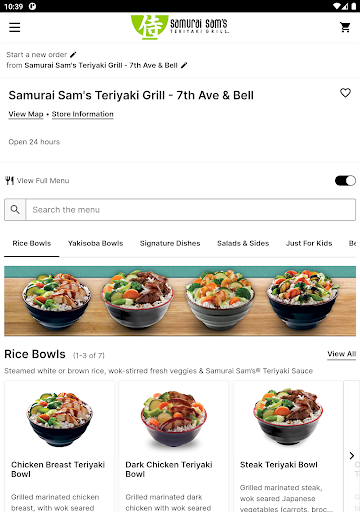Toggle the View Full Menu switch
The height and width of the screenshot is (512, 360).
(x=345, y=181)
